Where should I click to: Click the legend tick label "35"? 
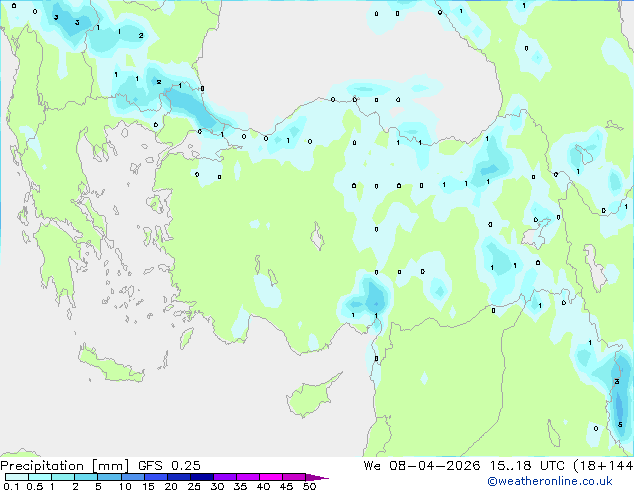click(240, 486)
